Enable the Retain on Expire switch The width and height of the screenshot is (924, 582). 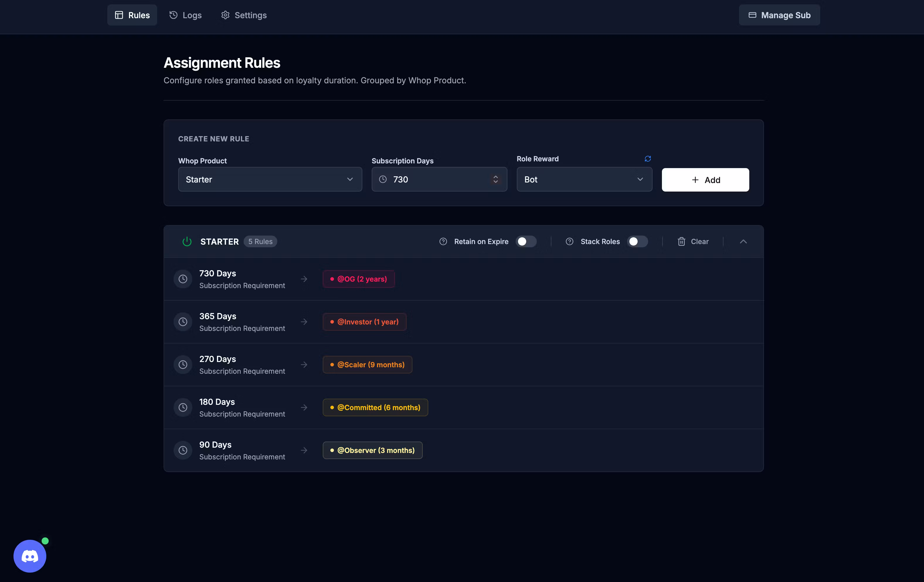click(526, 241)
